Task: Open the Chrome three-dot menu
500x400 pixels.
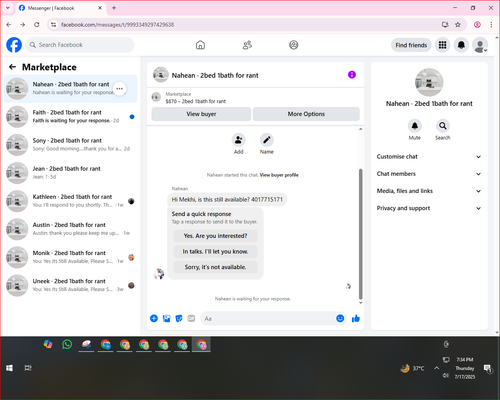Action: (491, 25)
